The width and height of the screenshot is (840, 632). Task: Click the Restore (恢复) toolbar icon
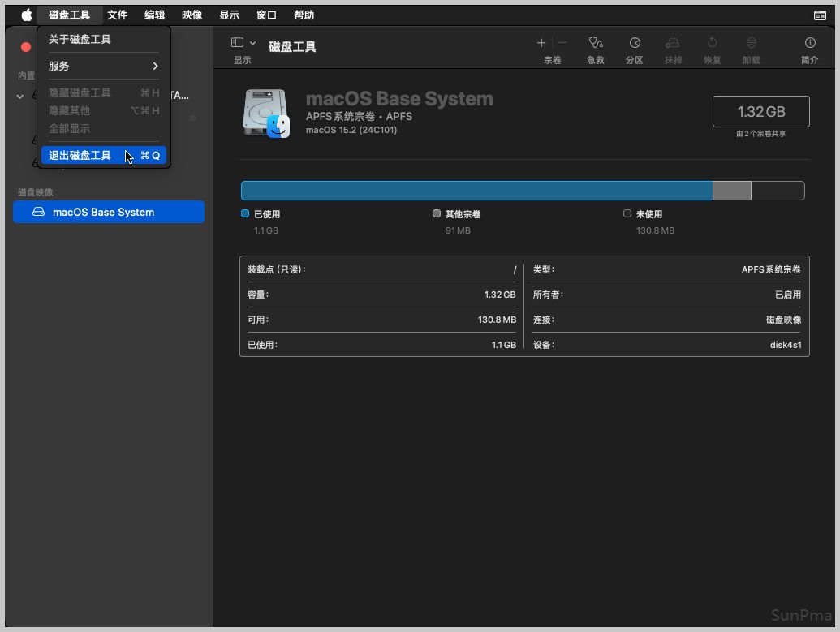(712, 43)
